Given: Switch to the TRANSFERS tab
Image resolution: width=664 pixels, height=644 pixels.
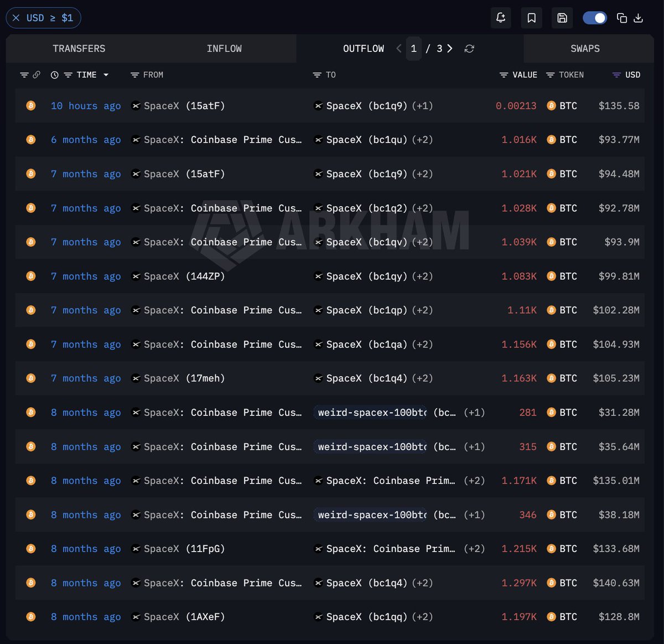Looking at the screenshot, I should coord(79,49).
